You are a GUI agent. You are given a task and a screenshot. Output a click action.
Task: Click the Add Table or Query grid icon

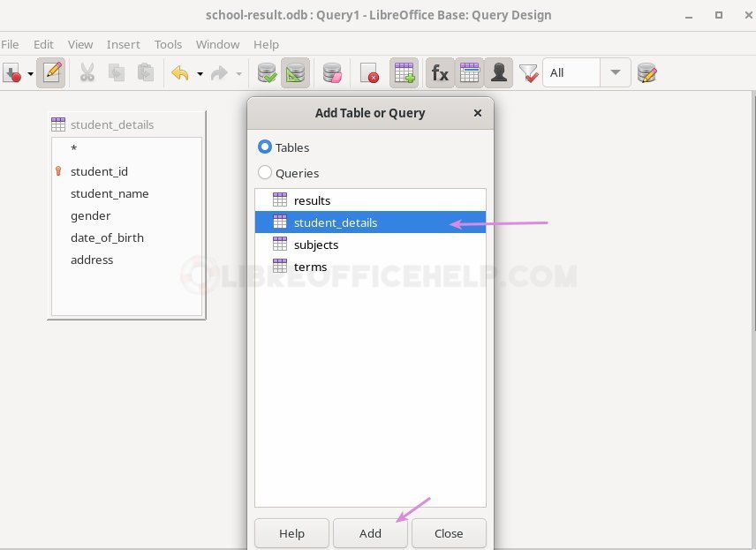coord(404,72)
